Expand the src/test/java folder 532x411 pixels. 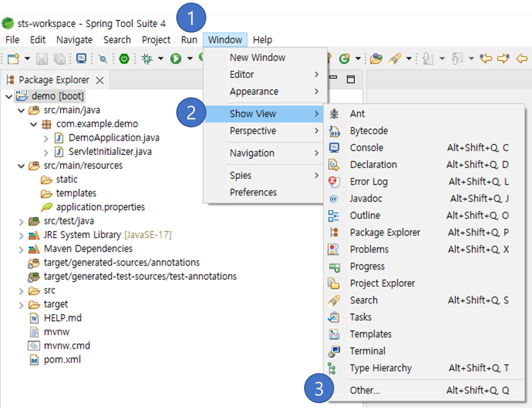21,222
